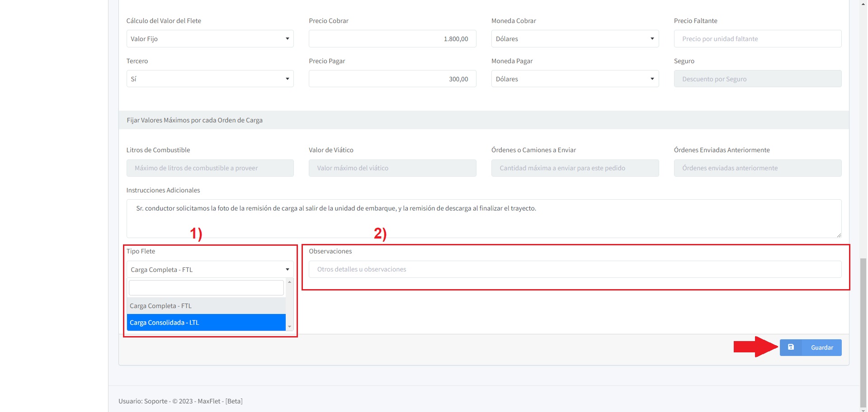Choose Carga Completa - FTL list option
Viewport: 868px width, 412px height.
206,306
